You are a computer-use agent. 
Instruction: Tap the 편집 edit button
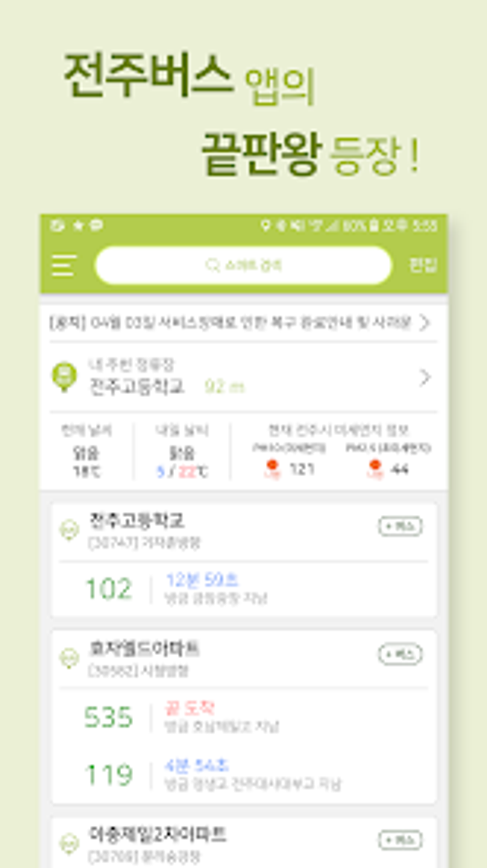click(x=423, y=265)
